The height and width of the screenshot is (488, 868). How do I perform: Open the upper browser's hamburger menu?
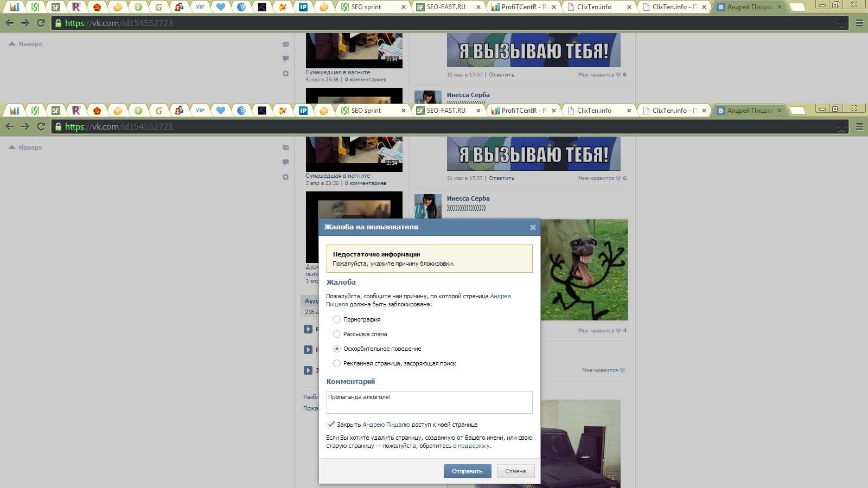coord(859,23)
